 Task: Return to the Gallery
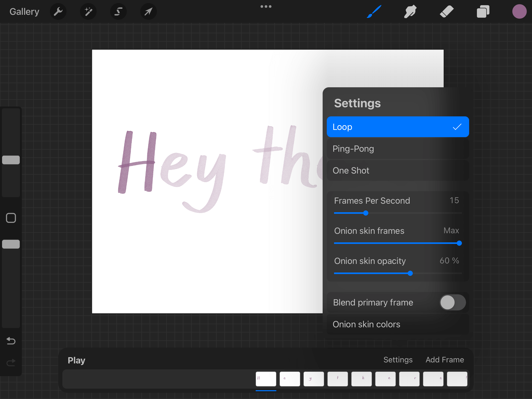pos(24,11)
